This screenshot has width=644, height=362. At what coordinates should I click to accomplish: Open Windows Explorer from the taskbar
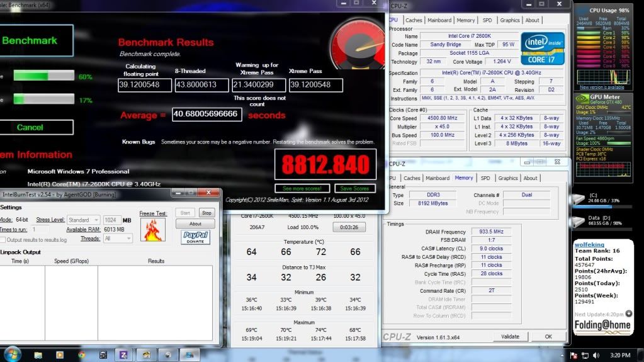click(38, 355)
